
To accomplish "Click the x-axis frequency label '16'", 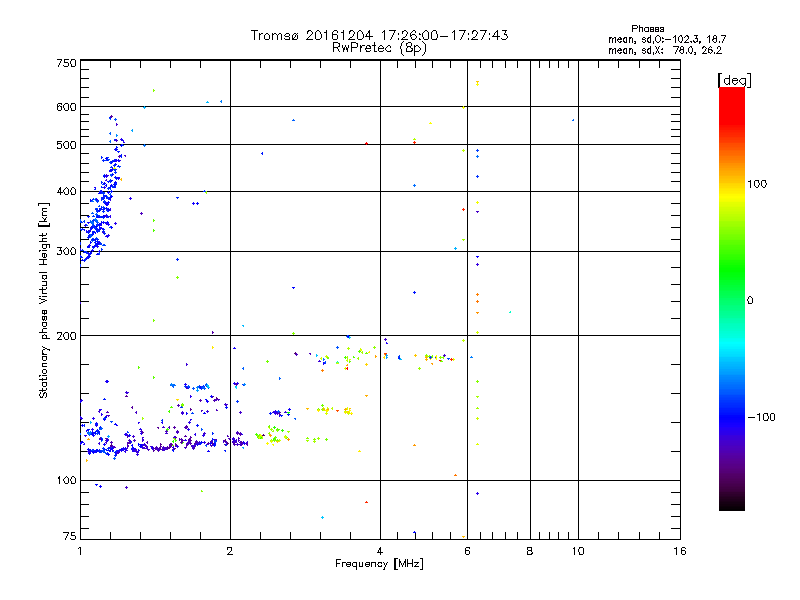I will click(x=680, y=551).
